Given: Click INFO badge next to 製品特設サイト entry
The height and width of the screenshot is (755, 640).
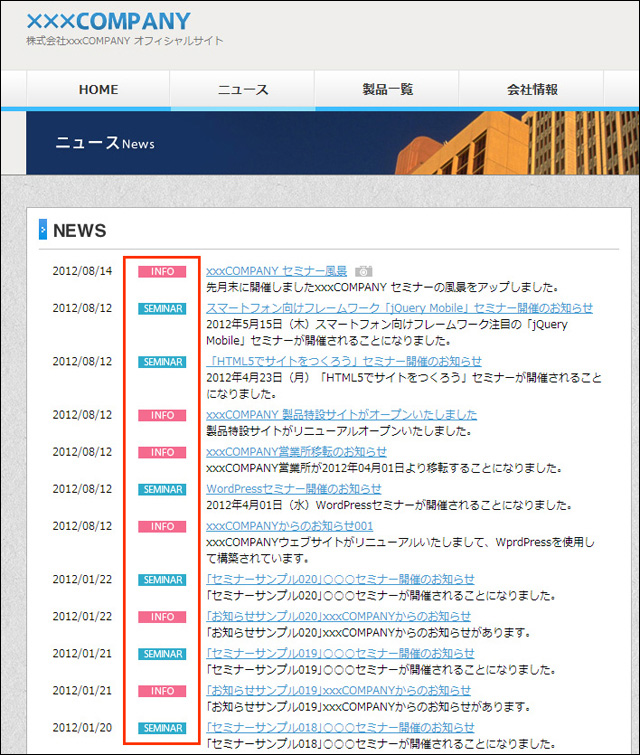Looking at the screenshot, I should pos(162,416).
